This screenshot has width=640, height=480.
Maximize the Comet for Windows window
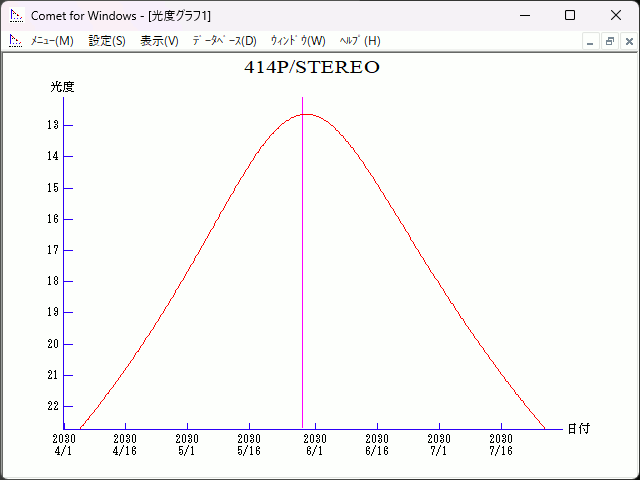click(570, 16)
